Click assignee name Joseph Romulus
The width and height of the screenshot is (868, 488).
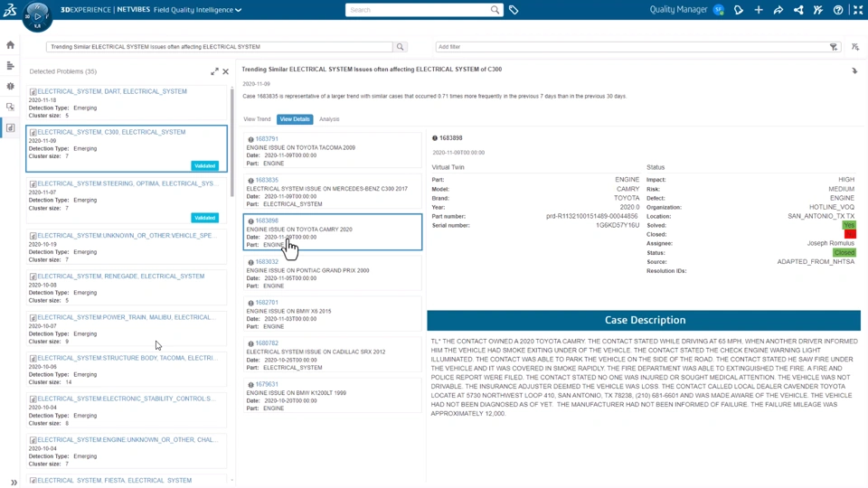(x=830, y=243)
